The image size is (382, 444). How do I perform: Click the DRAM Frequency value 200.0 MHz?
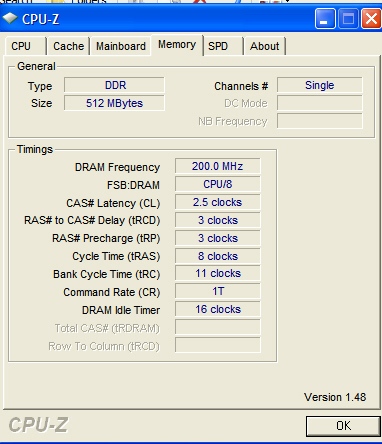218,166
